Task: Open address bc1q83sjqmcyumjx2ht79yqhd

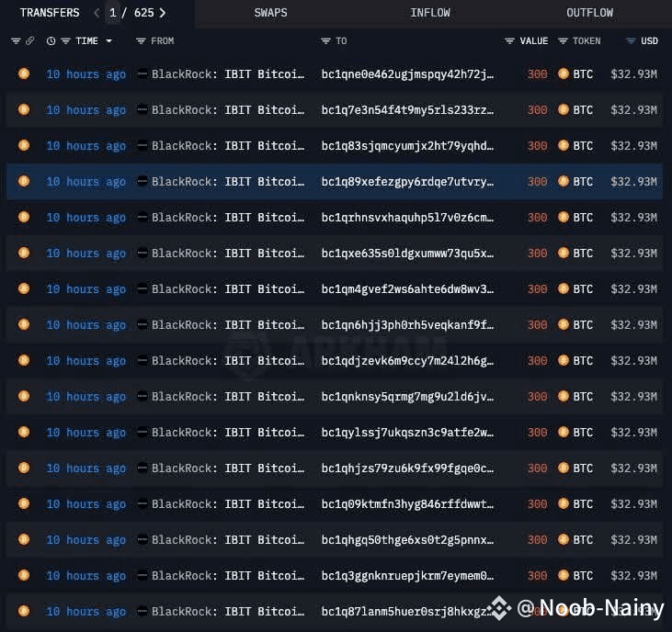Action: point(407,146)
